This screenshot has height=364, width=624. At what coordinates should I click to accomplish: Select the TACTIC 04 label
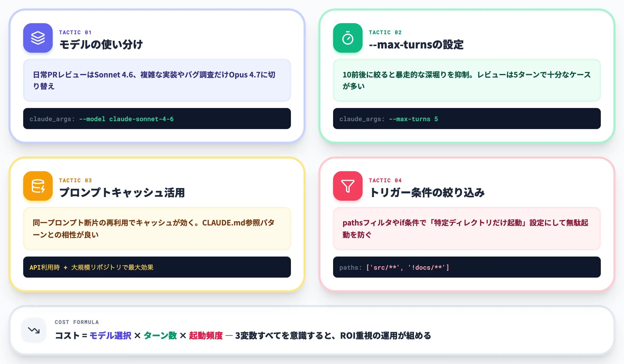point(385,180)
